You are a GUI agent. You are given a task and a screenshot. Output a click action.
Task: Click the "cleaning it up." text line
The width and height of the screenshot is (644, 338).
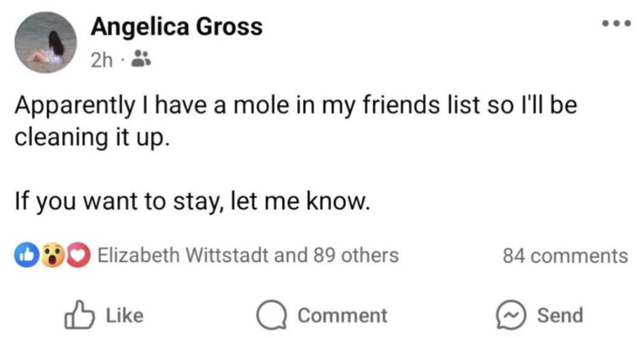click(x=92, y=136)
